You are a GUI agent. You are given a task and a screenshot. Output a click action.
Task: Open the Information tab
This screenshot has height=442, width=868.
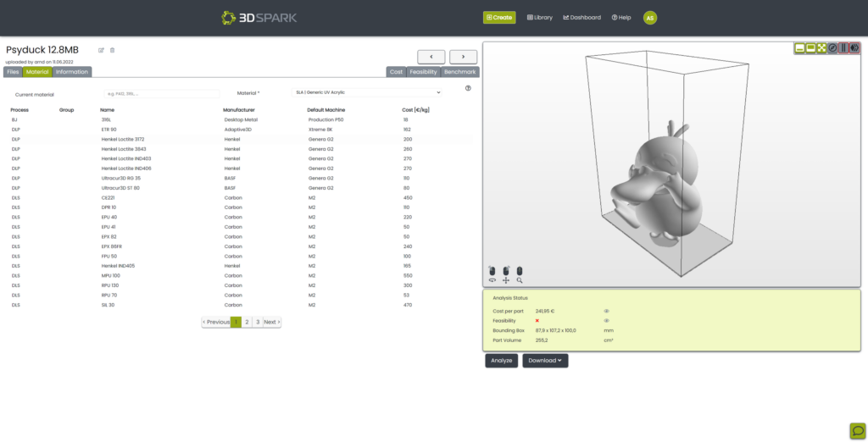72,72
